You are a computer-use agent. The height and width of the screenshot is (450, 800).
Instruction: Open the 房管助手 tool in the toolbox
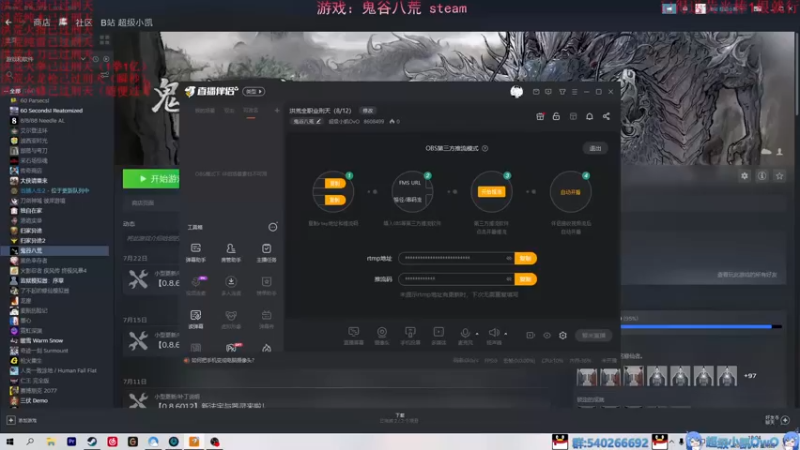click(231, 253)
